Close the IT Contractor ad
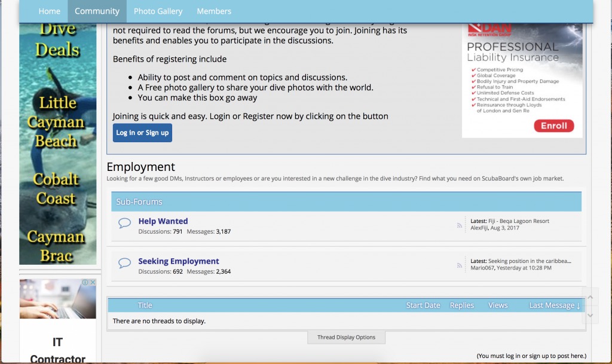Screen dimensions: 612x364 [93, 283]
